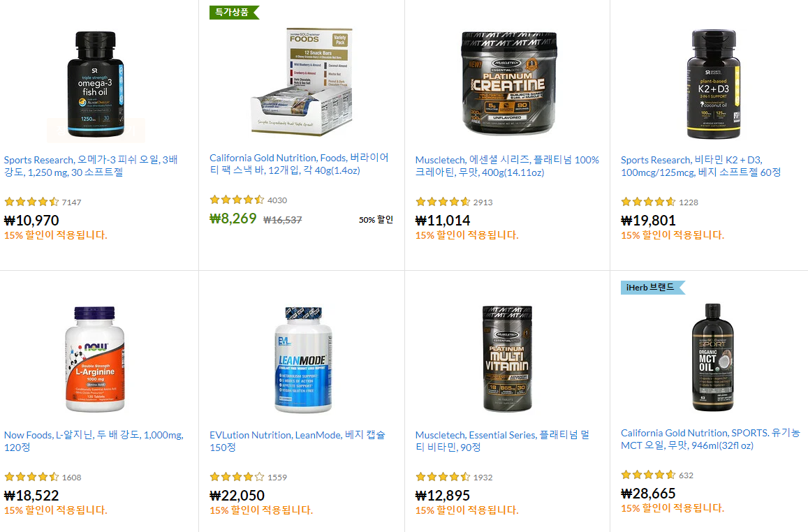Open the Now Foods L-Arginine bottle image

[x=96, y=359]
